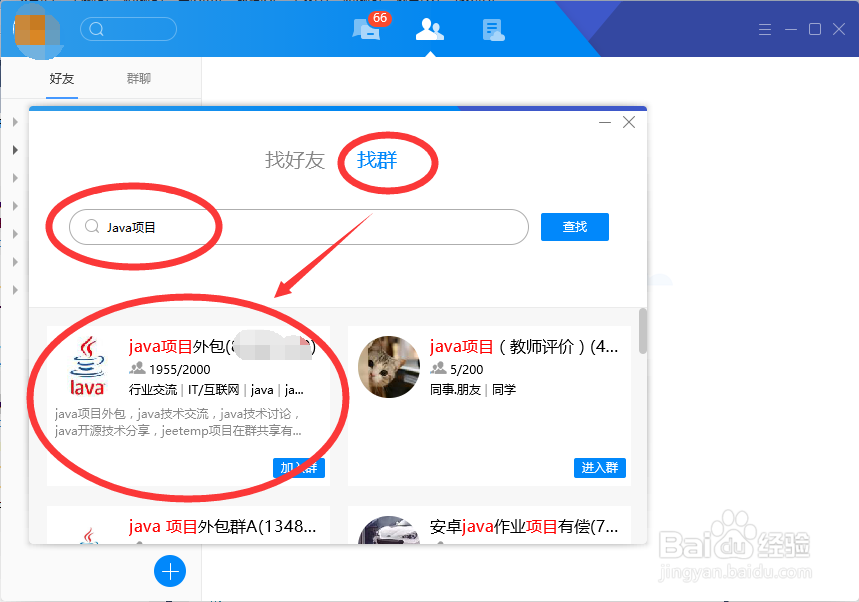Viewport: 859px width, 602px height.
Task: Click your profile avatar at top left
Action: [36, 32]
